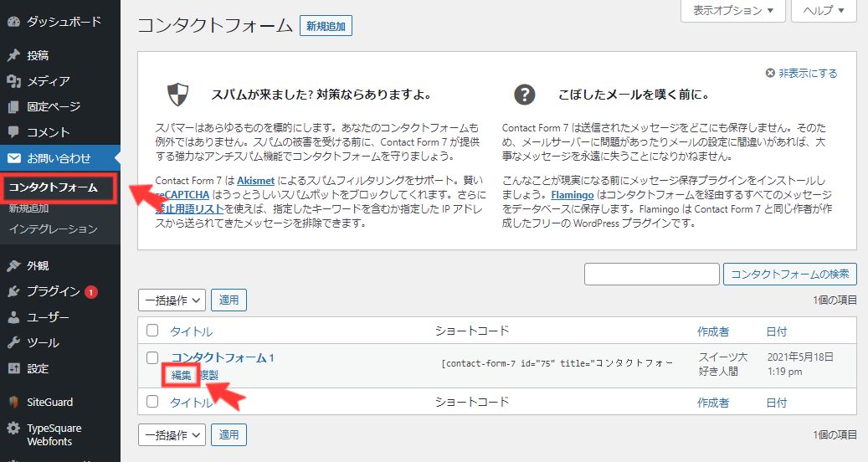Select 外観 in the sidebar menu
This screenshot has height=462, width=868.
coord(38,266)
